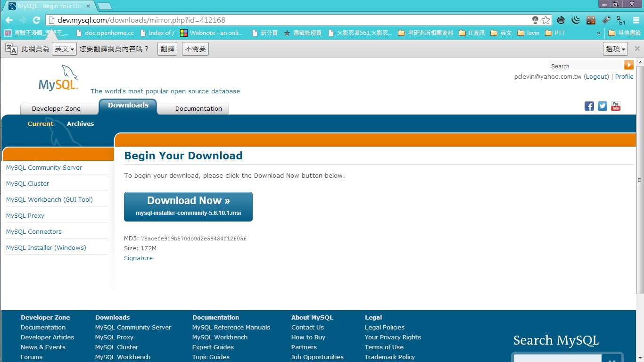
Task: Open the bug extension icon
Action: tap(606, 20)
